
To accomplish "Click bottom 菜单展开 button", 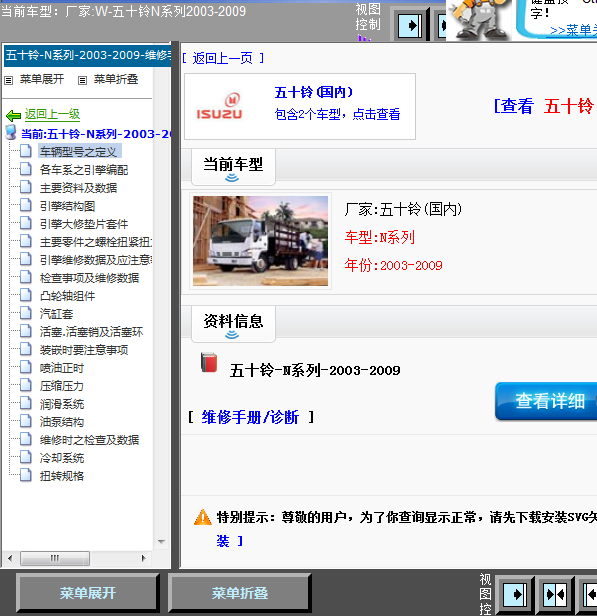I will 88,593.
